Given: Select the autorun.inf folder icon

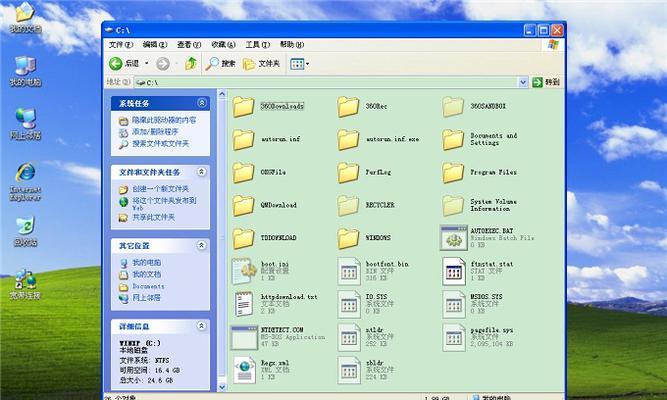Looking at the screenshot, I should 243,140.
